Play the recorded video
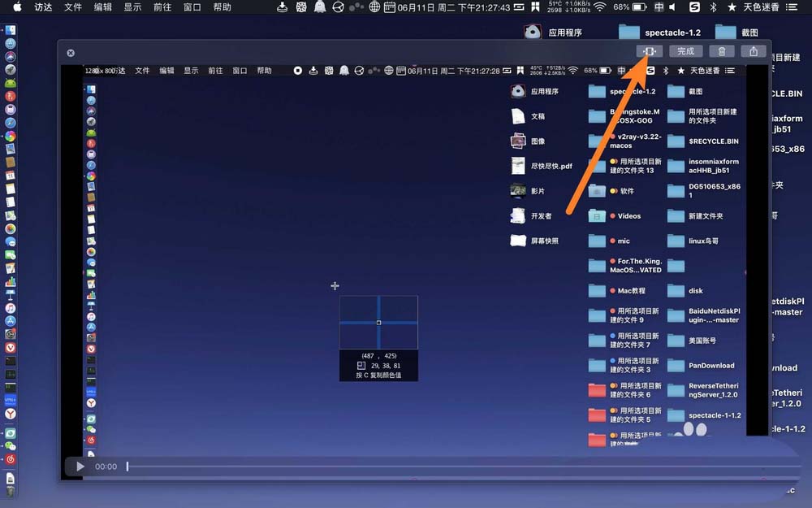The height and width of the screenshot is (508, 812). pos(80,467)
